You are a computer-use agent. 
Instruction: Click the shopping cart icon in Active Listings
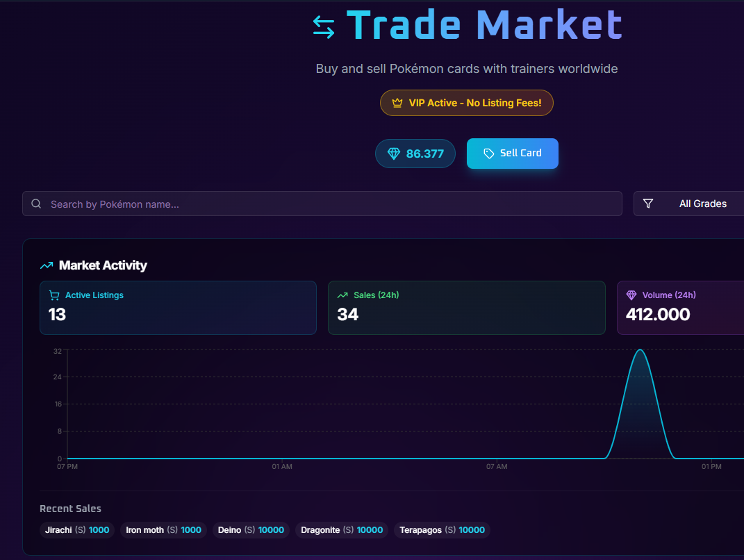click(55, 295)
